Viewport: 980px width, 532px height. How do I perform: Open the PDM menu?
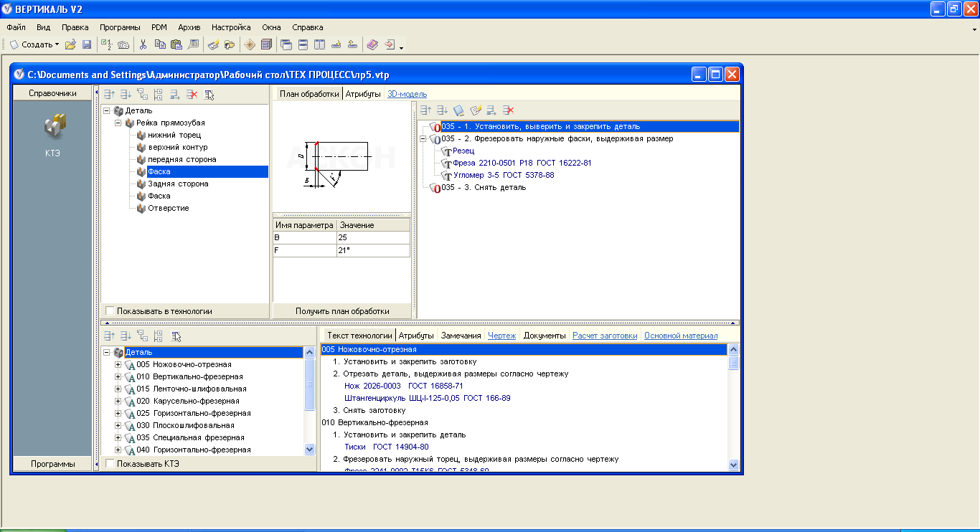point(159,27)
